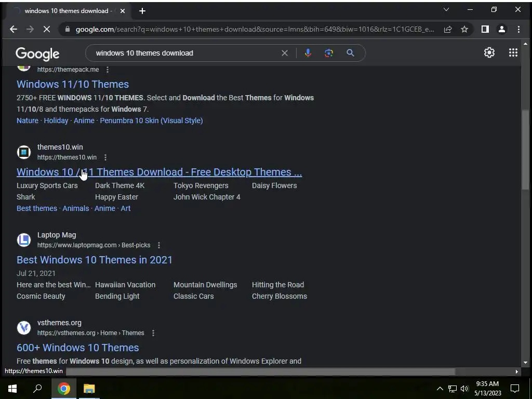Click the address bar URL
This screenshot has width=532, height=399.
pyautogui.click(x=255, y=29)
